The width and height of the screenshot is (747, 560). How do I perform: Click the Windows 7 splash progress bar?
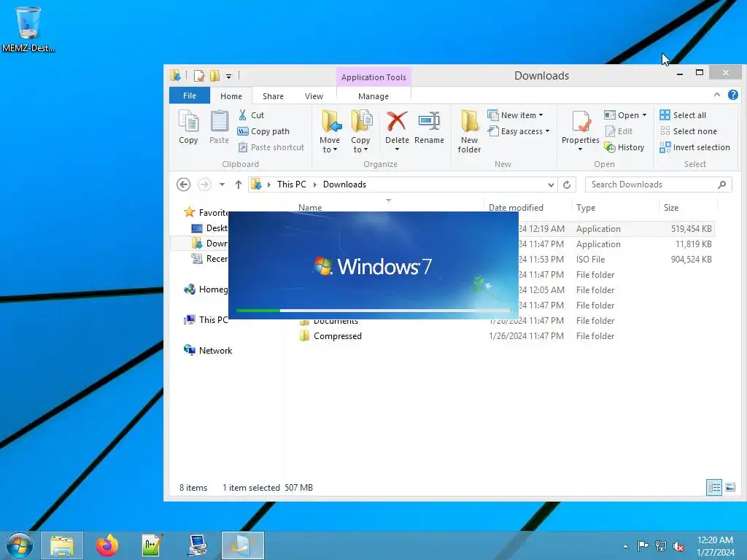coord(373,311)
